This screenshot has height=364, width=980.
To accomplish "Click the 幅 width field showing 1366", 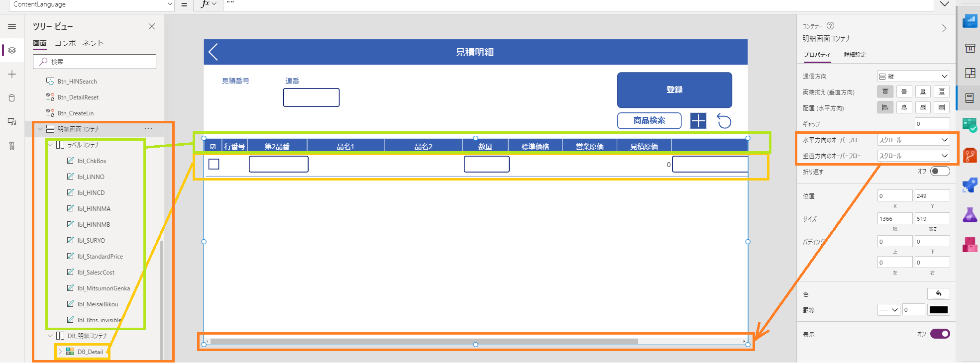I will [x=895, y=218].
